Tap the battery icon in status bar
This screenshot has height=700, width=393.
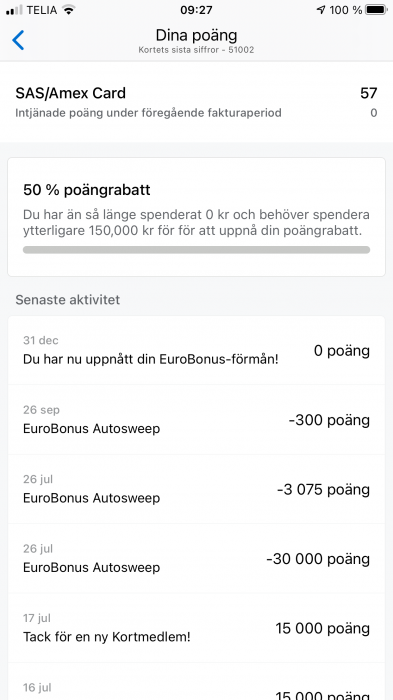tap(376, 10)
